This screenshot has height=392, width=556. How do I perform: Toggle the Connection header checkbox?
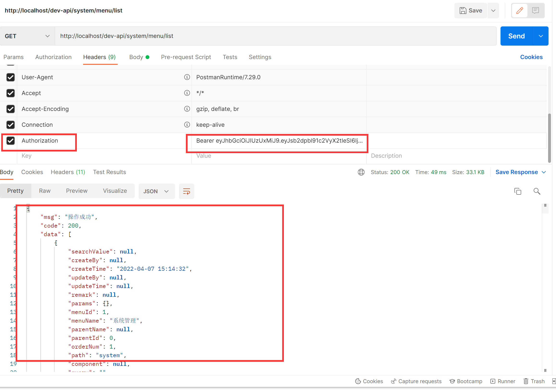(x=10, y=125)
